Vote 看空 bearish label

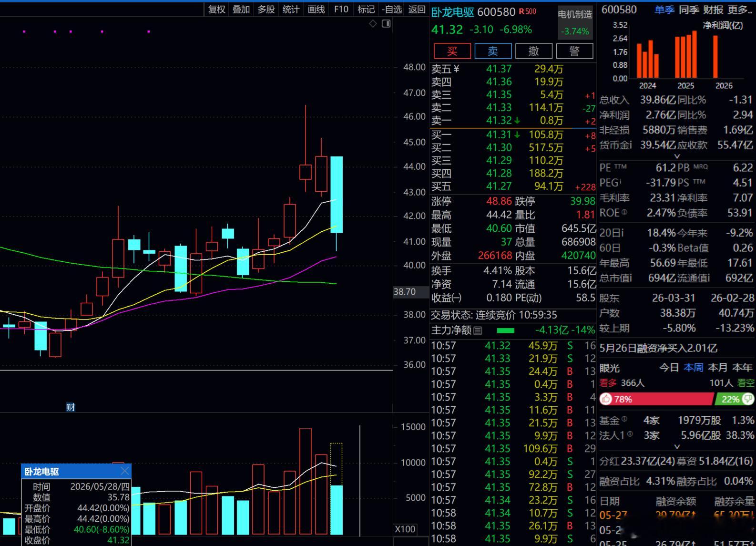coord(746,383)
